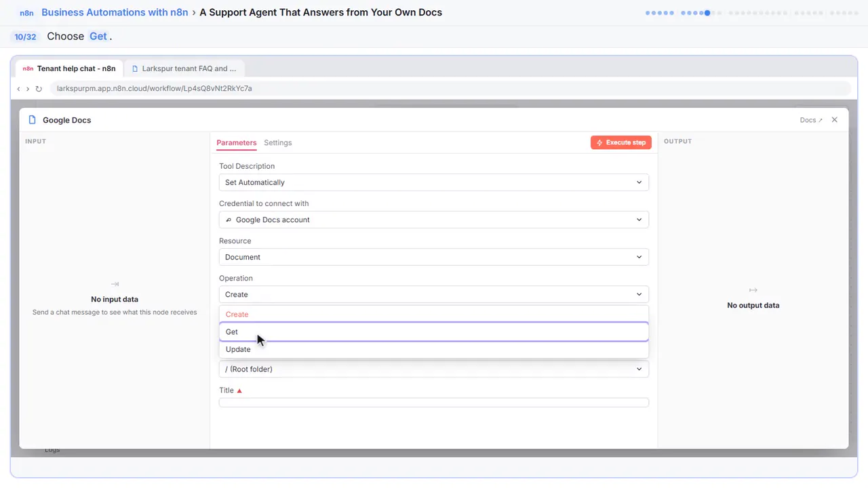868x488 pixels.
Task: Pick the Create option in the list
Action: (x=434, y=314)
